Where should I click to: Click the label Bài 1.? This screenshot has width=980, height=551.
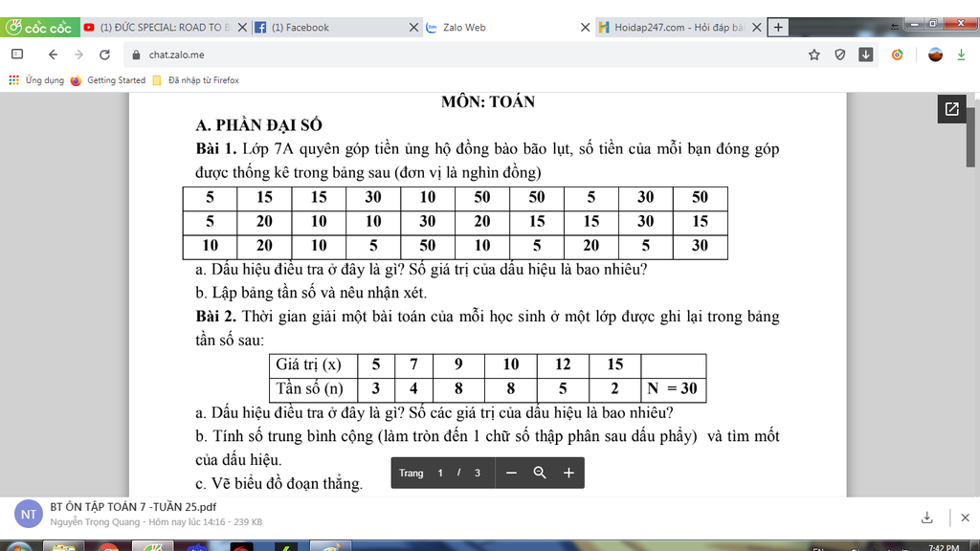[x=216, y=148]
